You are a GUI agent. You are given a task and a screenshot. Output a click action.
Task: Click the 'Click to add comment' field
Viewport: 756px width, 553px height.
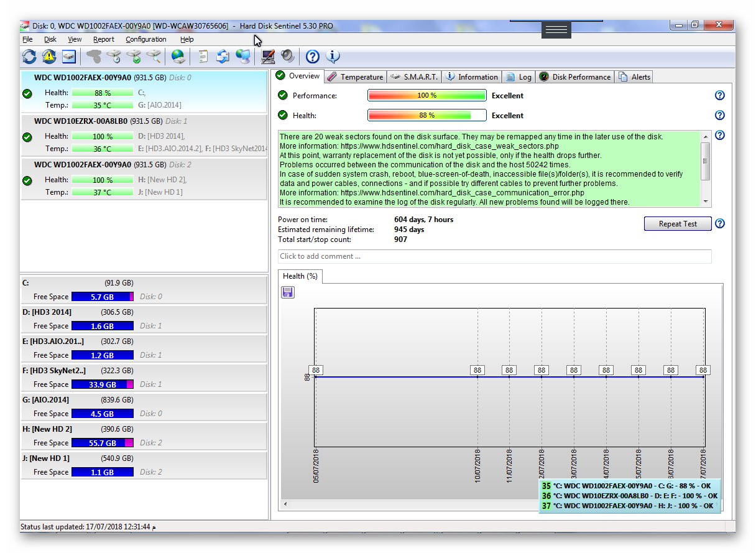tap(494, 256)
